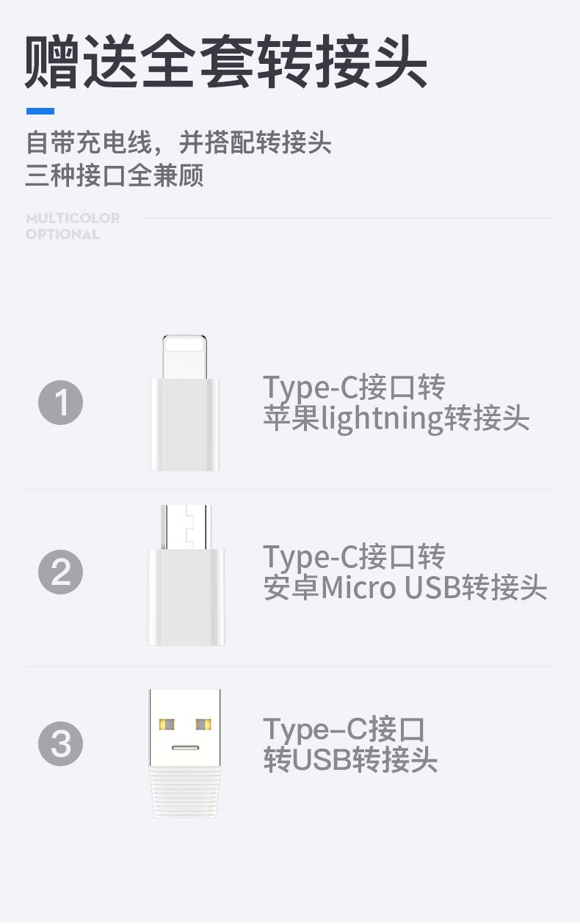This screenshot has height=924, width=580.
Task: Click the ribbed base of USB adapter
Action: (185, 793)
